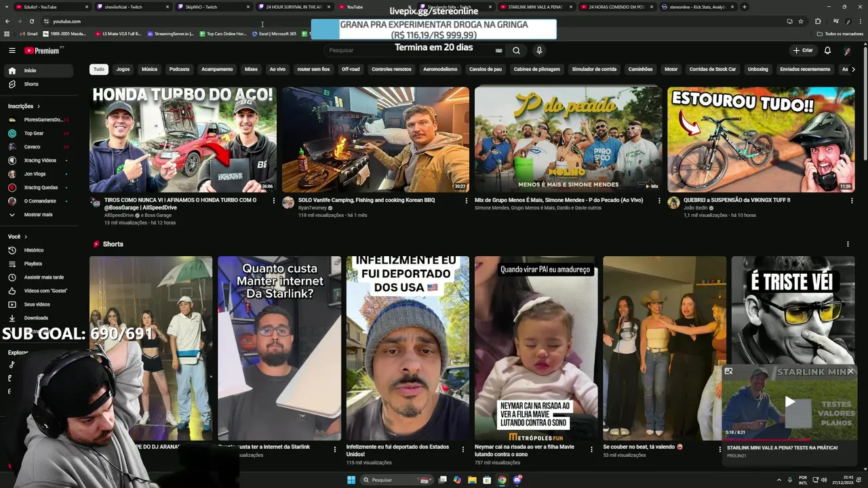Image resolution: width=868 pixels, height=488 pixels.
Task: Open Vídeos com "Gostei"
Action: click(x=39, y=291)
